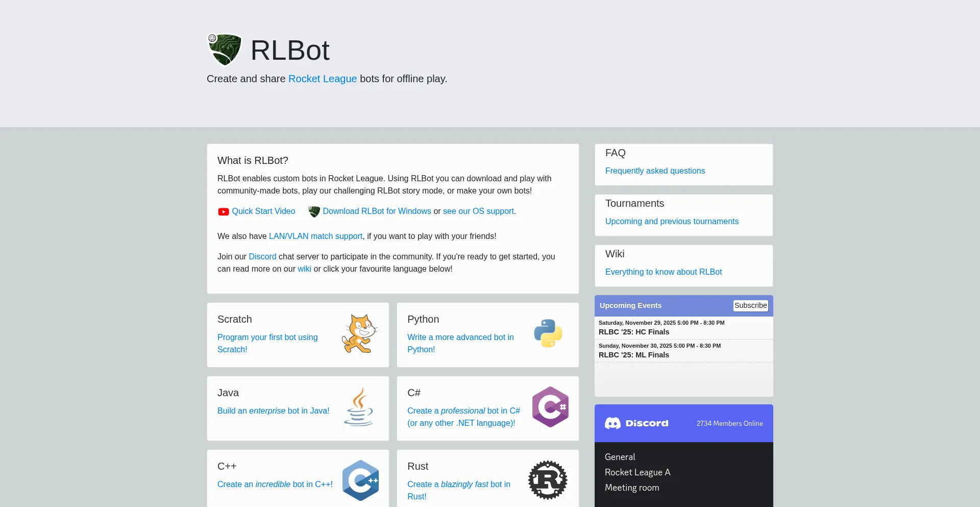
Task: Visit Frequently asked questions
Action: tap(655, 171)
